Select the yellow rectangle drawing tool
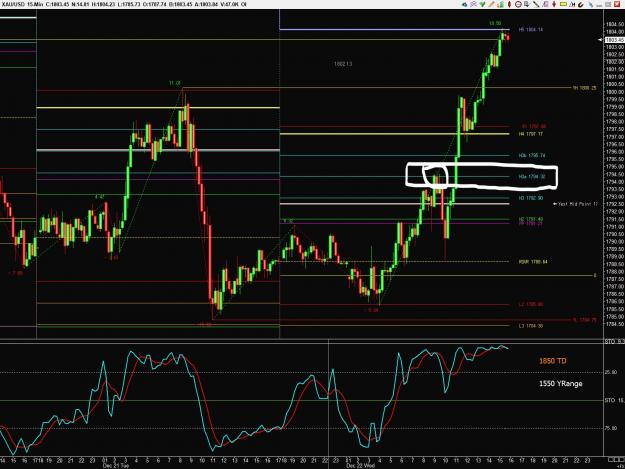625x469 pixels. tap(563, 4)
